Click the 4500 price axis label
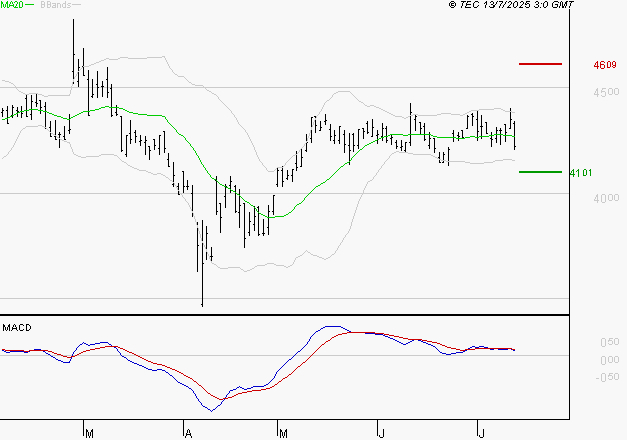The height and width of the screenshot is (440, 627). coord(606,92)
